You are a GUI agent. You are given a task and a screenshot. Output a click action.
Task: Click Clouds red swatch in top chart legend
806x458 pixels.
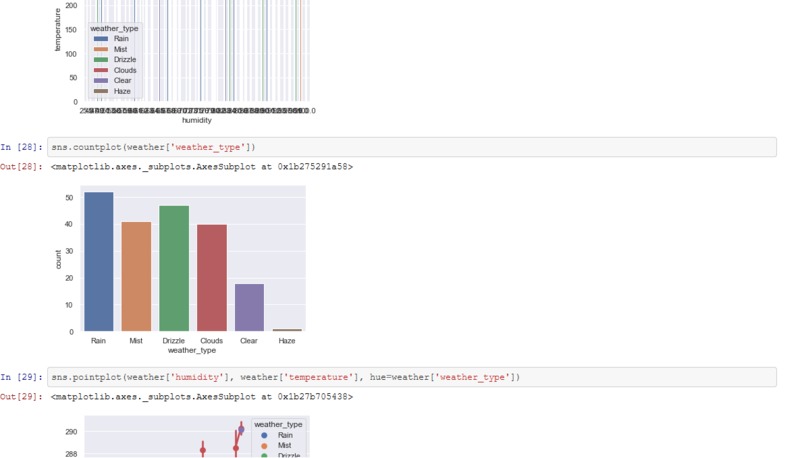pos(101,70)
